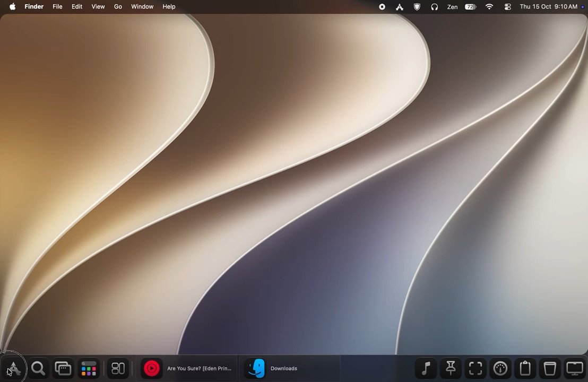588x382 pixels.
Task: Click the battery 72 indicator
Action: pos(470,7)
